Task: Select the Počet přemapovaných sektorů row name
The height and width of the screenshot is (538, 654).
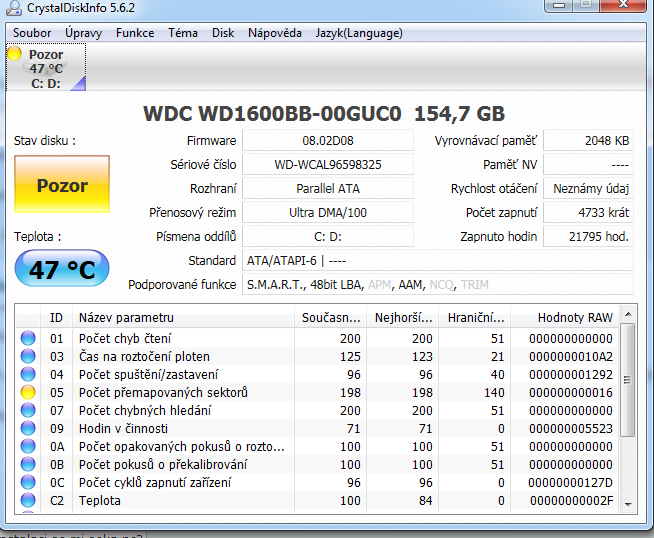Action: 163,392
